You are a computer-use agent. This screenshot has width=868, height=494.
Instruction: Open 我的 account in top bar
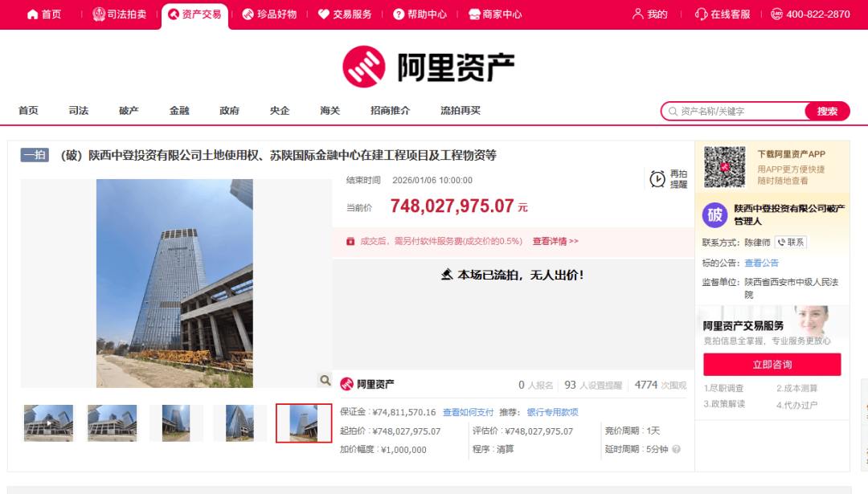tap(650, 14)
